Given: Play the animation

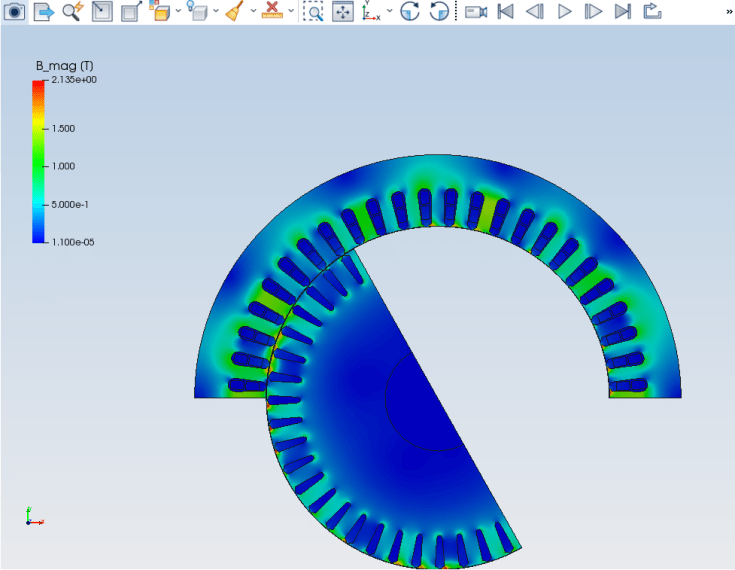Looking at the screenshot, I should [x=564, y=11].
